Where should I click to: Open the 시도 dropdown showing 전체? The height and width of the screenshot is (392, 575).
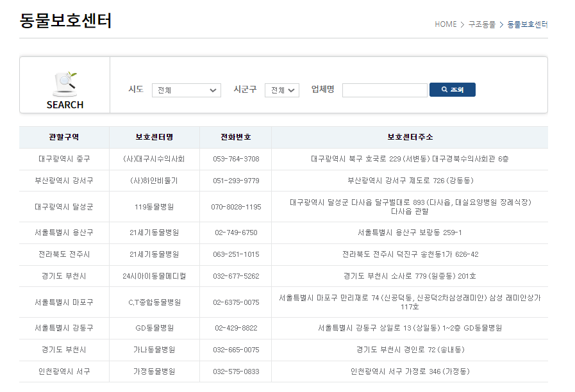pos(186,90)
